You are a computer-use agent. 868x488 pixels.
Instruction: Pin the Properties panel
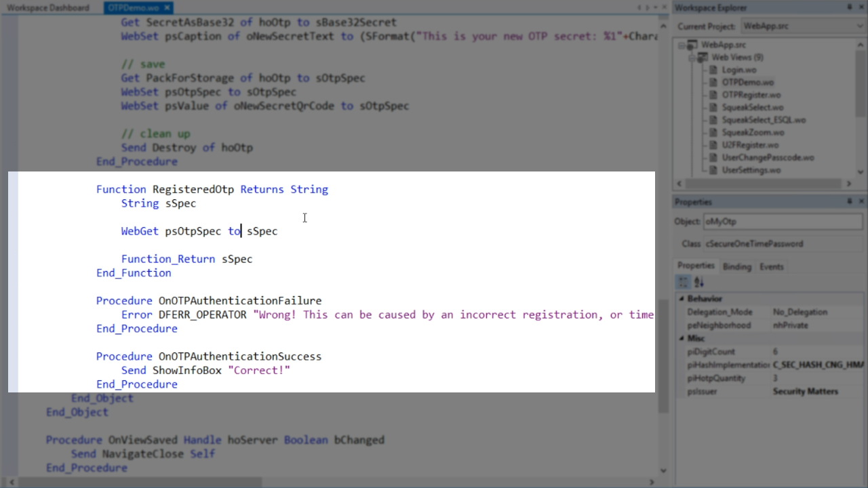coord(850,202)
